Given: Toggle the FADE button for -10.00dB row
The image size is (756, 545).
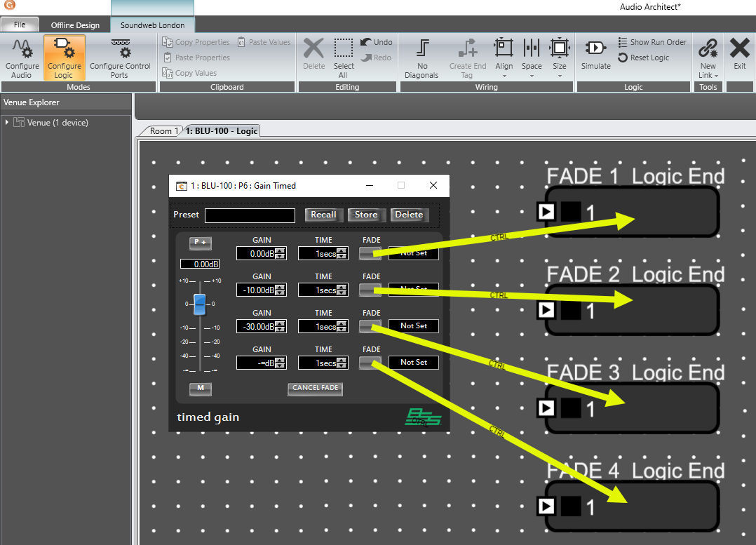Looking at the screenshot, I should tap(370, 290).
